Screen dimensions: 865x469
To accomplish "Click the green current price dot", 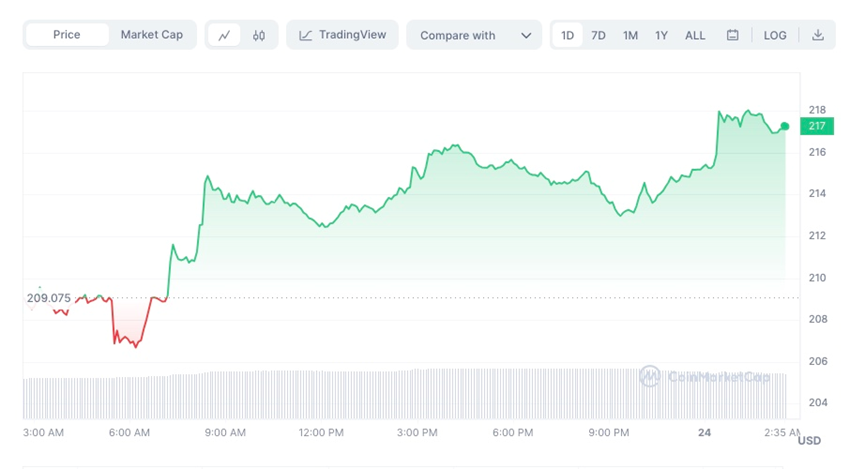I will [x=785, y=126].
